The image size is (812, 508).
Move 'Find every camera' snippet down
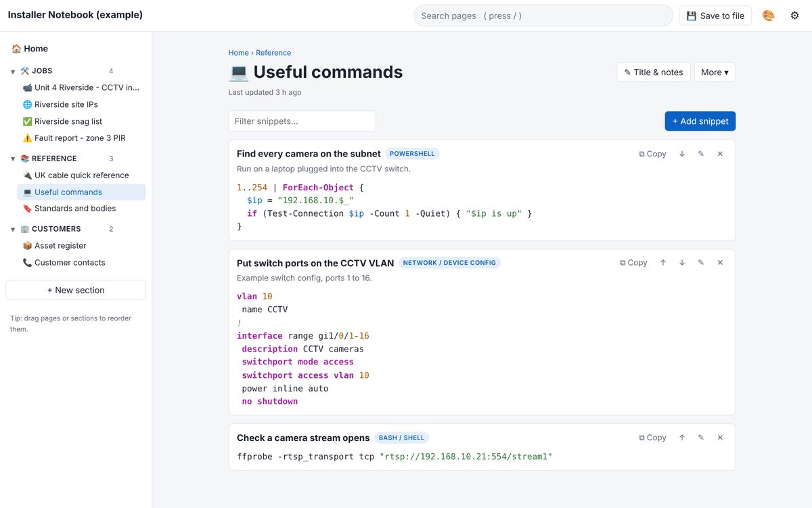[682, 154]
